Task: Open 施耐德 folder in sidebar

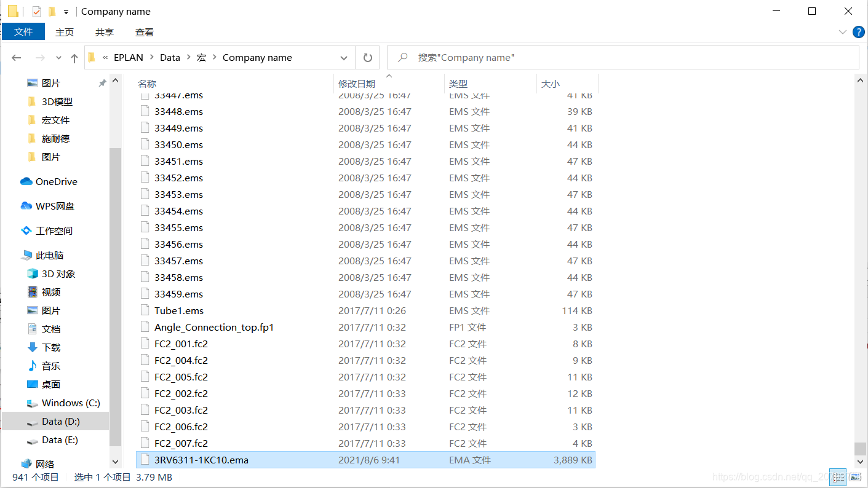Action: (55, 138)
